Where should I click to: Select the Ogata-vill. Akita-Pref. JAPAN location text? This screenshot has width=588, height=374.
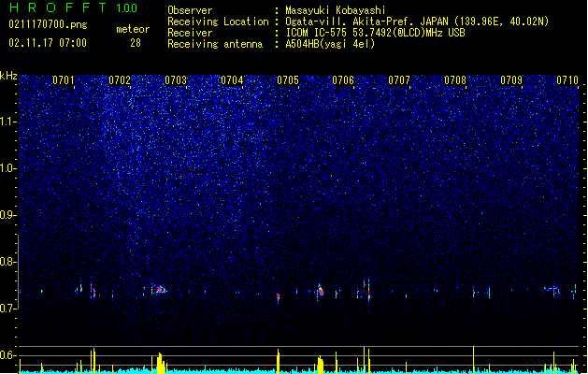click(417, 22)
